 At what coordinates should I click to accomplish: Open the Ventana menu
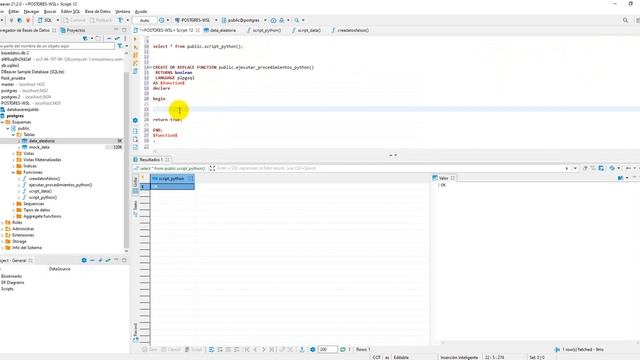122,11
